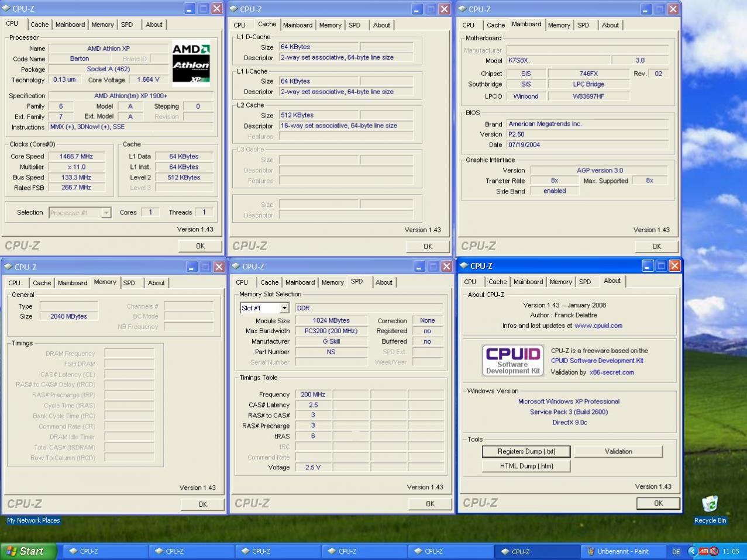
Task: Open the Cache tab in the CPU window
Action: point(39,25)
